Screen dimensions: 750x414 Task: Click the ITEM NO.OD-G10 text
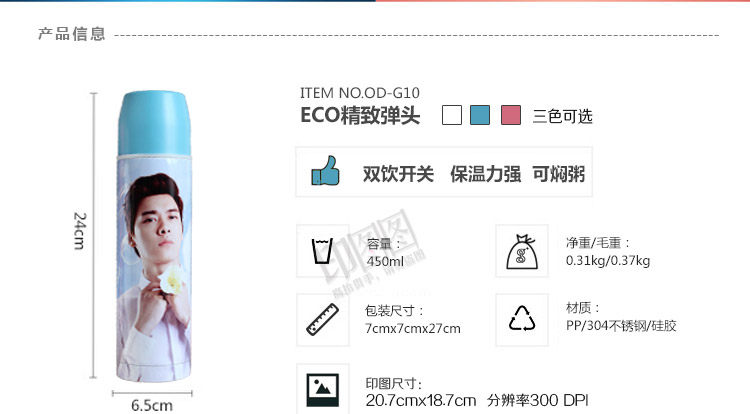pyautogui.click(x=360, y=93)
